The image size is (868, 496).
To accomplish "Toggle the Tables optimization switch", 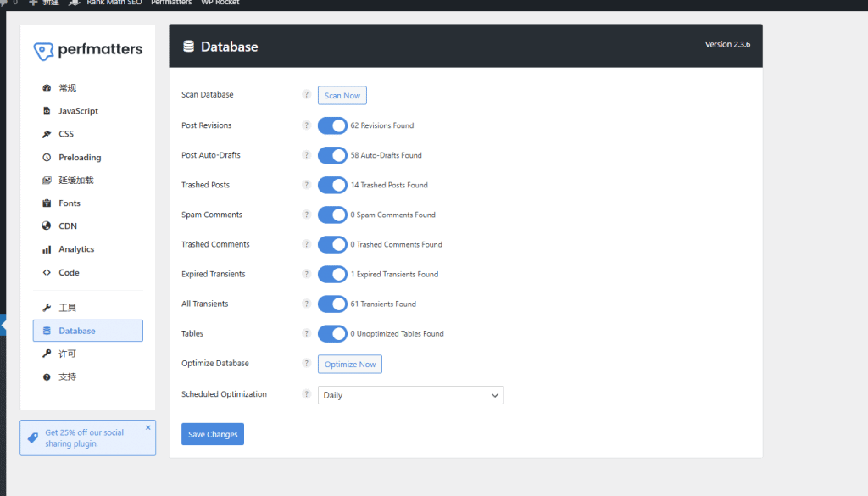I will coord(332,334).
